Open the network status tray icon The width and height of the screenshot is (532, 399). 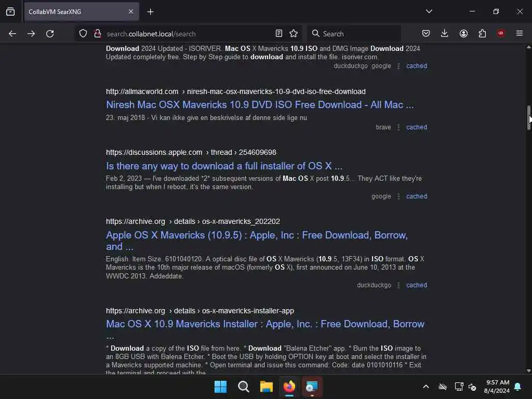click(x=459, y=387)
